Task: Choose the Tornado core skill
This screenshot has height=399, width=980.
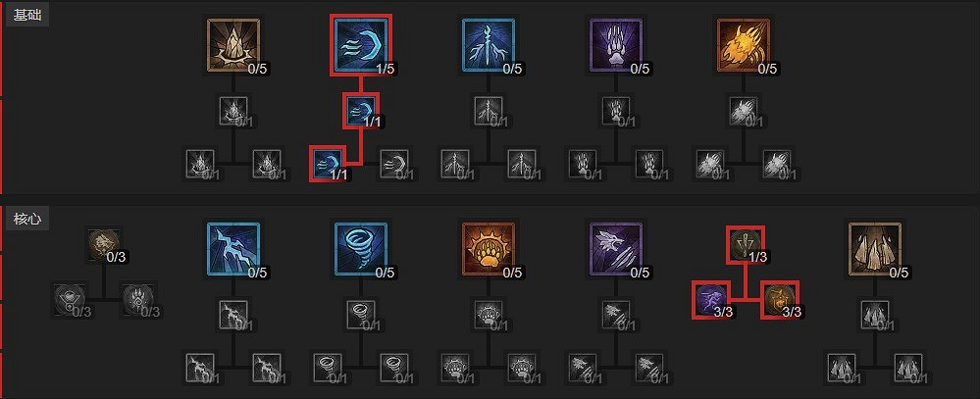Action: coord(361,249)
